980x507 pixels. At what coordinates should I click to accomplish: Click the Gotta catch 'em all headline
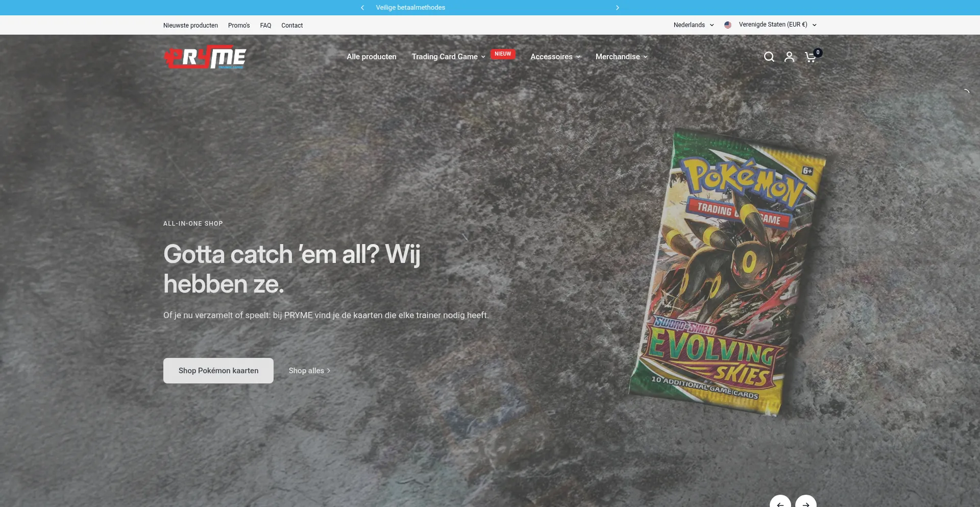click(x=292, y=269)
